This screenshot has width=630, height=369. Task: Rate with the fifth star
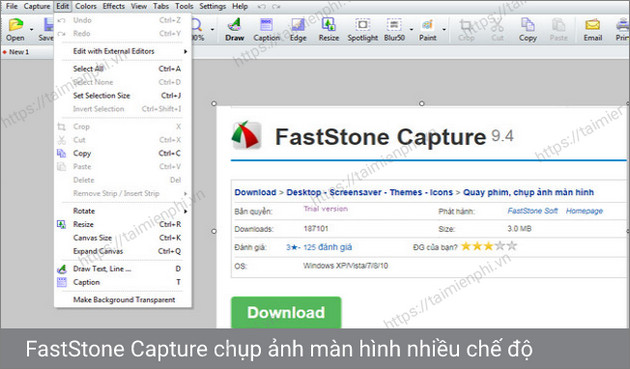coord(511,246)
